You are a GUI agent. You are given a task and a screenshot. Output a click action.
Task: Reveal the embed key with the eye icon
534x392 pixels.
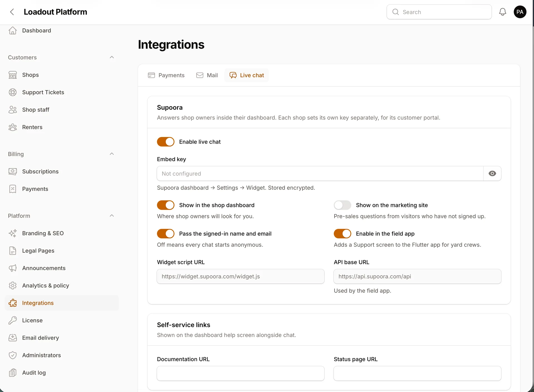click(492, 174)
